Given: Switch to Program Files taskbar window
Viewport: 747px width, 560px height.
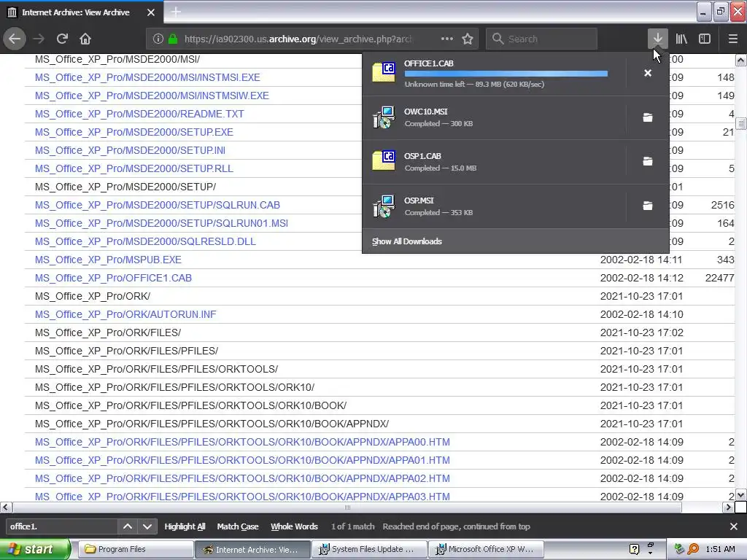Looking at the screenshot, I should click(135, 549).
